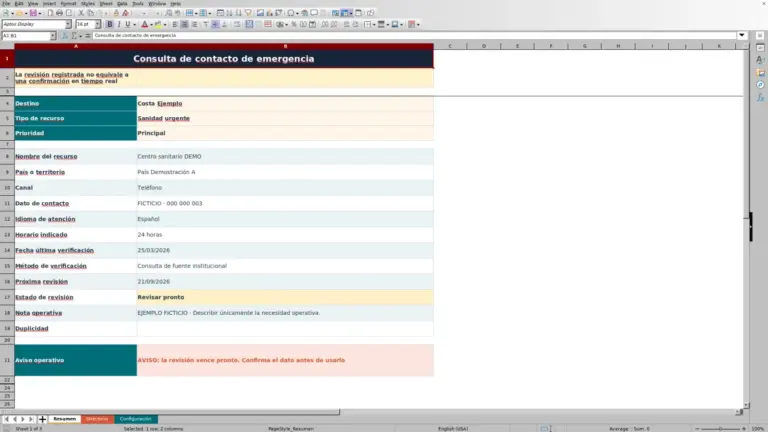Click the Insert comment icon
The image size is (768, 432).
pos(314,13)
